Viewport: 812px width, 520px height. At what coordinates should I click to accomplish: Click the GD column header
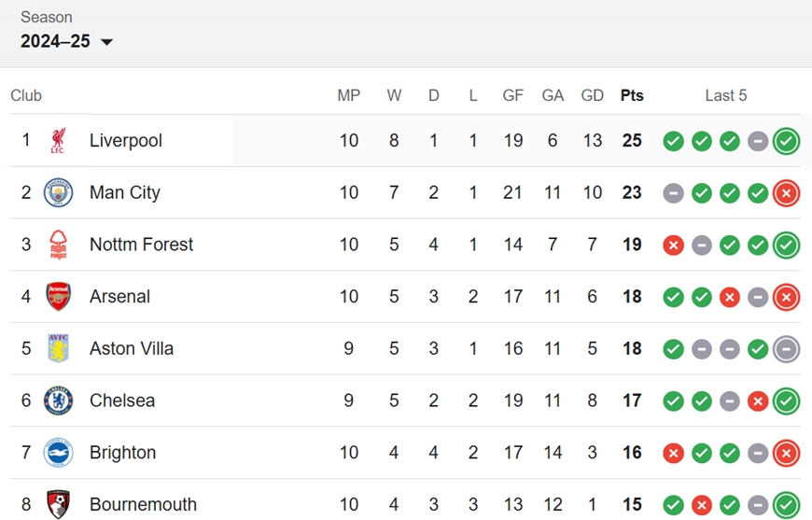592,95
